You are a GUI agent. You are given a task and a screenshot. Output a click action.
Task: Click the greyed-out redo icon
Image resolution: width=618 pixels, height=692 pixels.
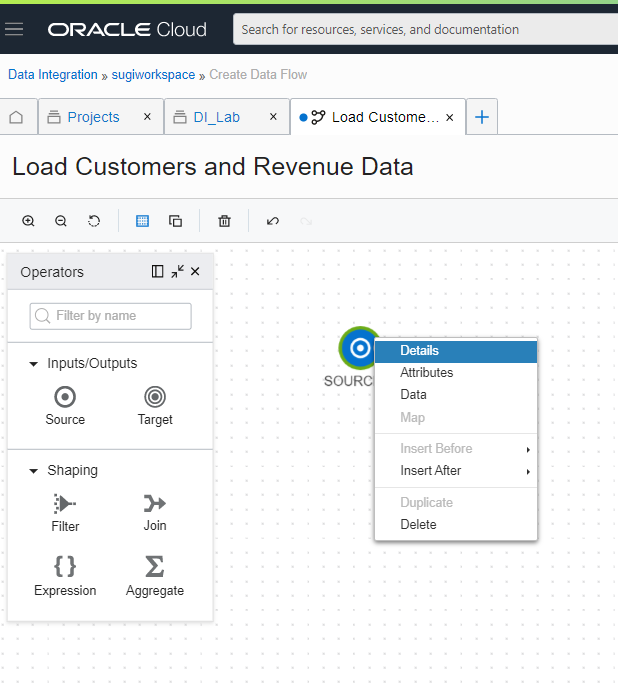pos(306,221)
